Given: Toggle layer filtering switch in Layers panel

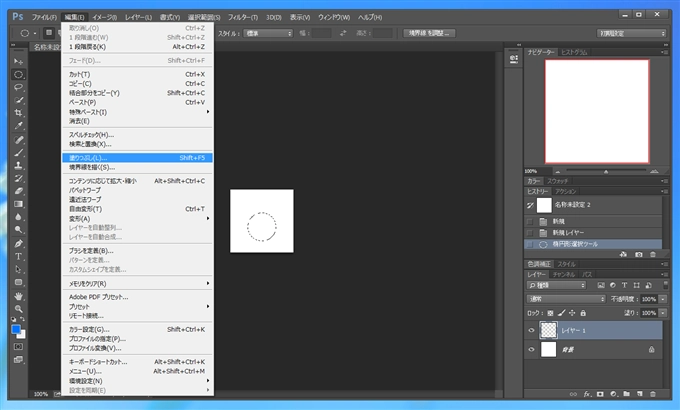Looking at the screenshot, I should (x=665, y=285).
